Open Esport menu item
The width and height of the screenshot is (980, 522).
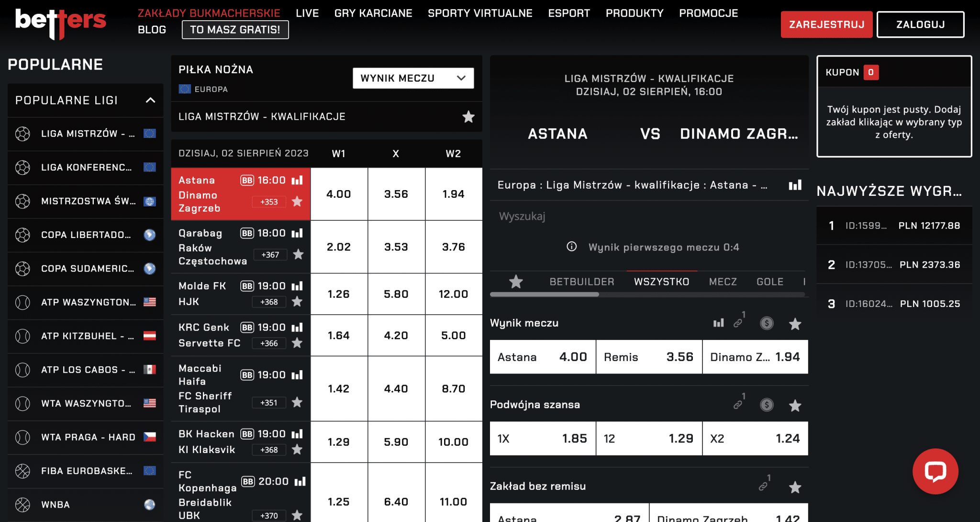pyautogui.click(x=568, y=13)
